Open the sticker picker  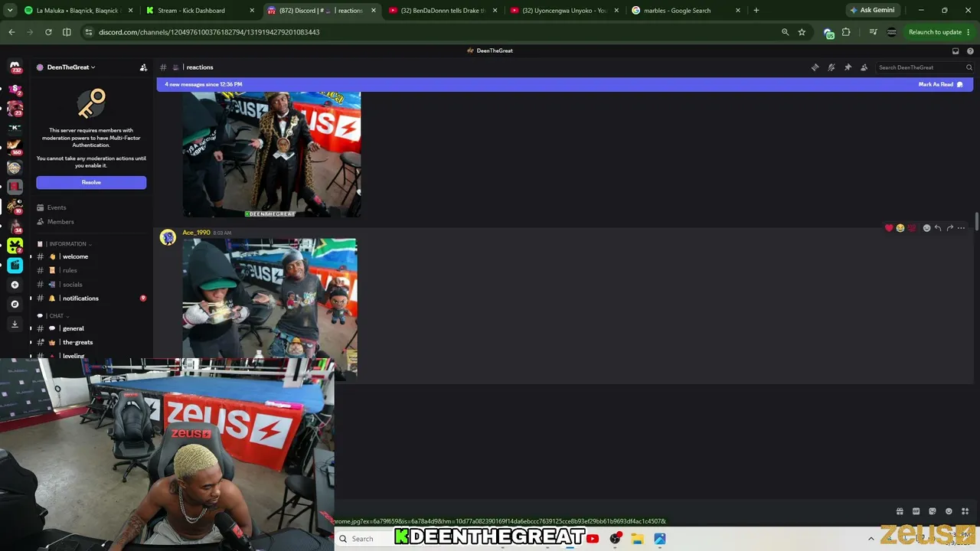pyautogui.click(x=933, y=511)
